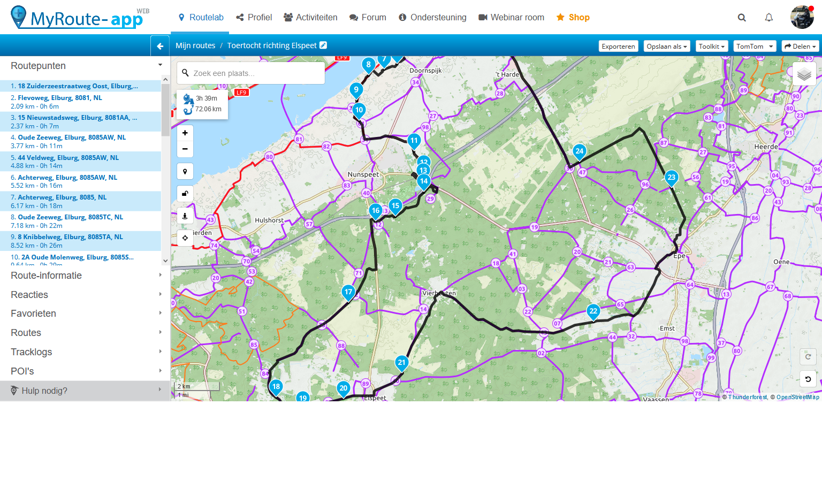The image size is (822, 504).
Task: Open the Thunderforest attribution link
Action: point(748,397)
